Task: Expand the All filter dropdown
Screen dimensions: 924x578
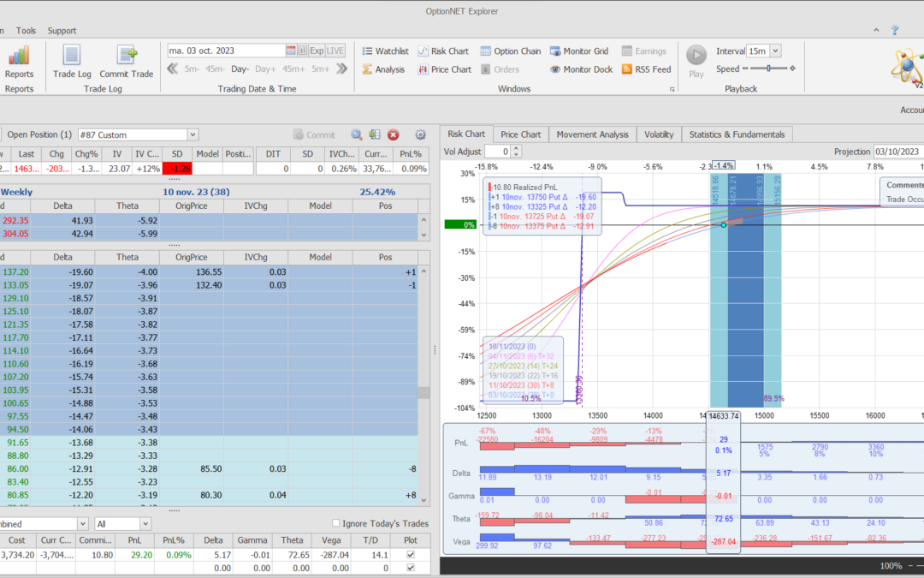Action: 145,523
